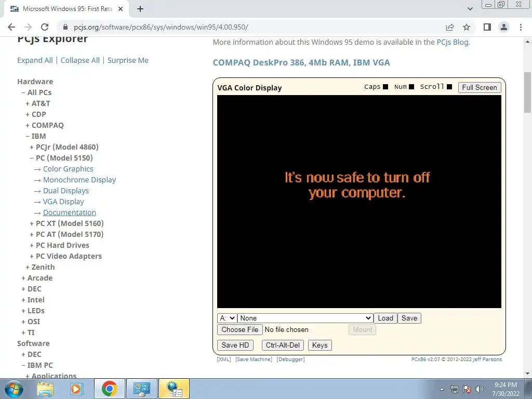Click the Choose File button
Screen dimensions: 532x399
240,330
